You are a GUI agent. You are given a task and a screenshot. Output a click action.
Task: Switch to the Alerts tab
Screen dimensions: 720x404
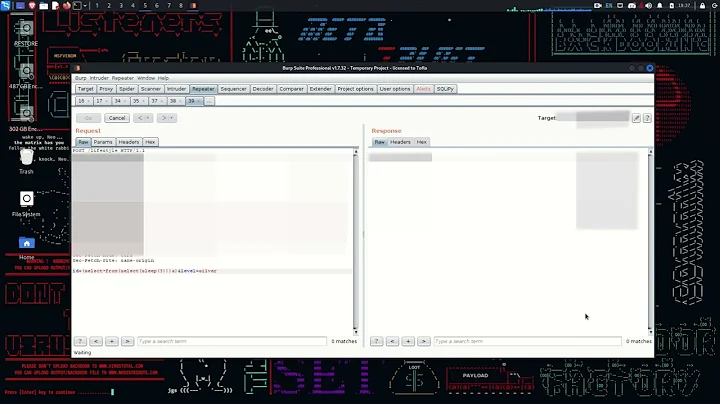pos(423,89)
